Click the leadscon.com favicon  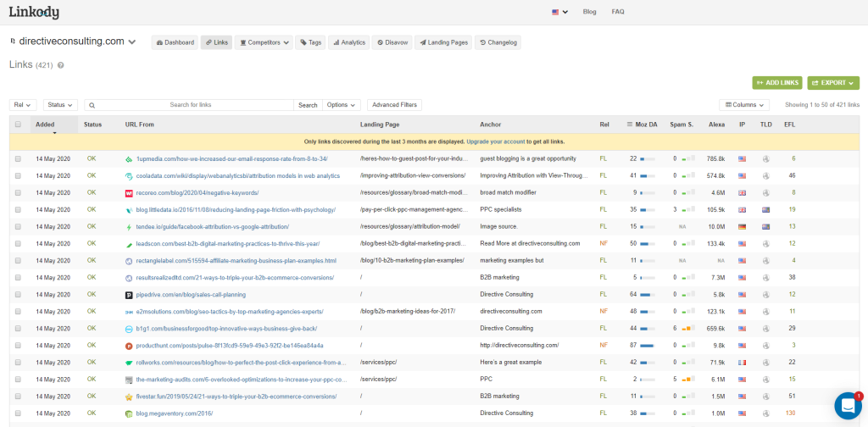129,244
